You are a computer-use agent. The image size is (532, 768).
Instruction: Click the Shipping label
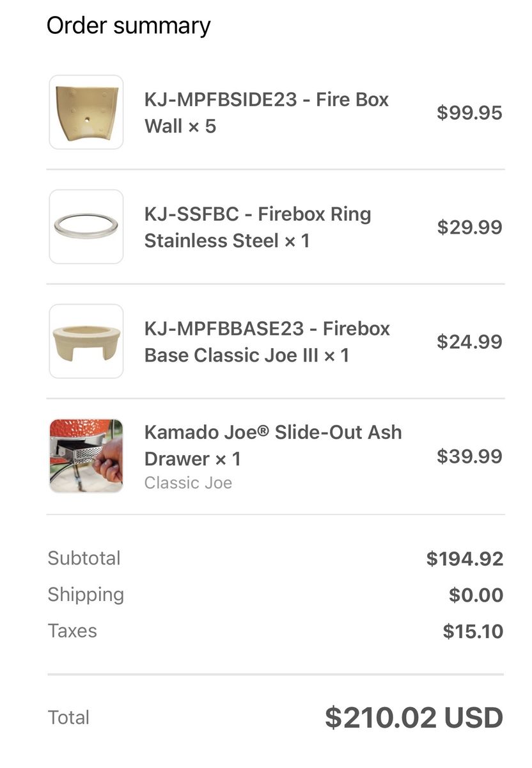click(86, 595)
